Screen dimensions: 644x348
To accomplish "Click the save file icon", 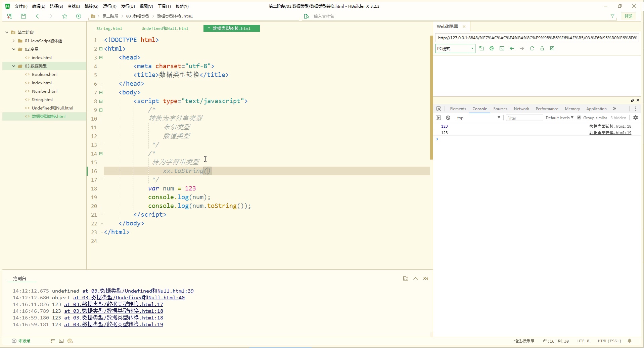I will [24, 16].
